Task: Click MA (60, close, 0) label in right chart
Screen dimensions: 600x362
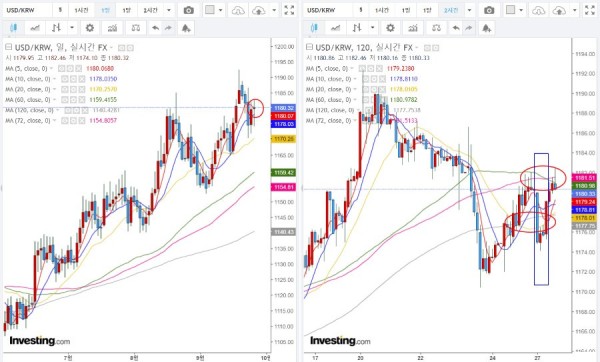Action: pos(328,99)
